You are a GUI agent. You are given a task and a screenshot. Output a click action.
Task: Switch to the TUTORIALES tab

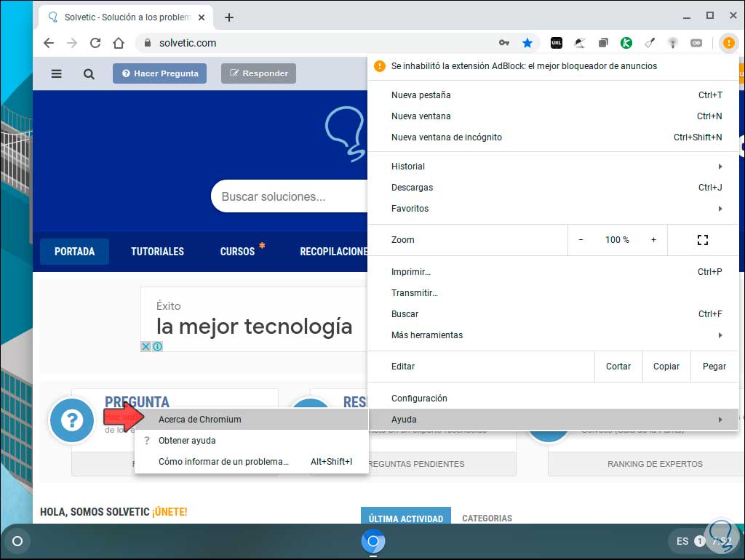157,251
